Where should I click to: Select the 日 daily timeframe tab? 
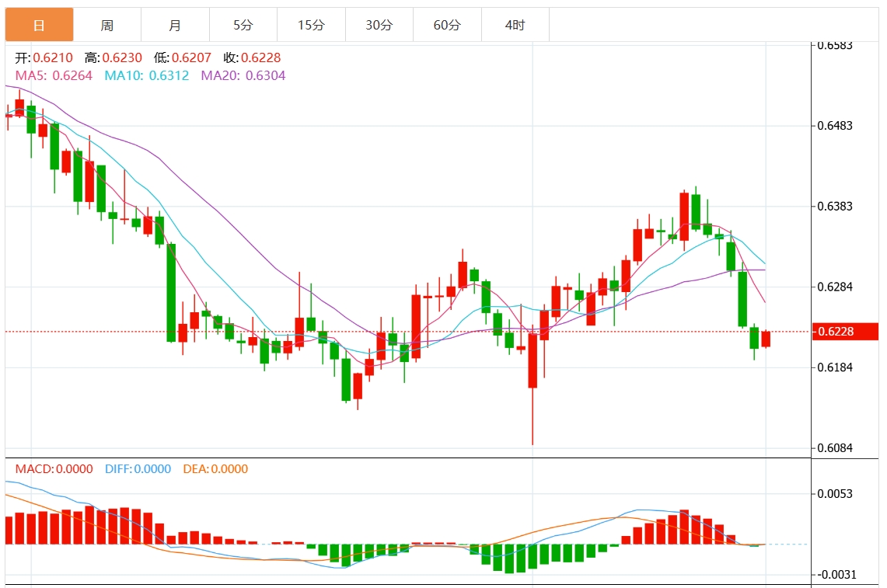39,25
